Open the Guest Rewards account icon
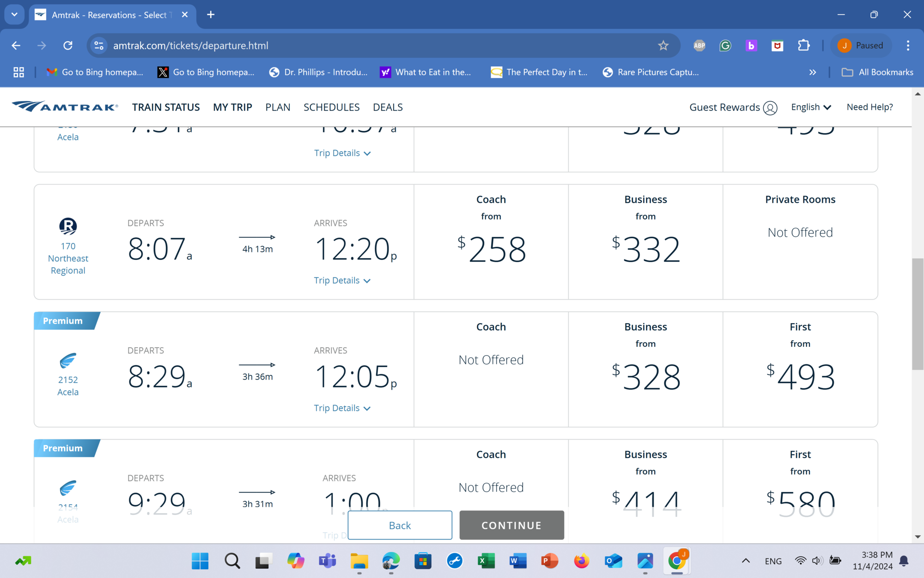924x578 pixels. [770, 107]
